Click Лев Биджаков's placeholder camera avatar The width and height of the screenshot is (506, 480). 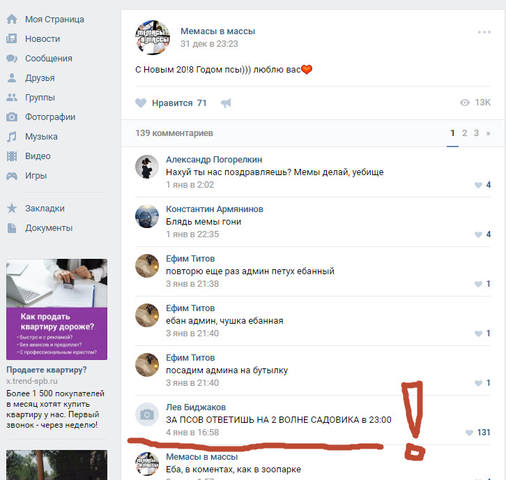(147, 414)
